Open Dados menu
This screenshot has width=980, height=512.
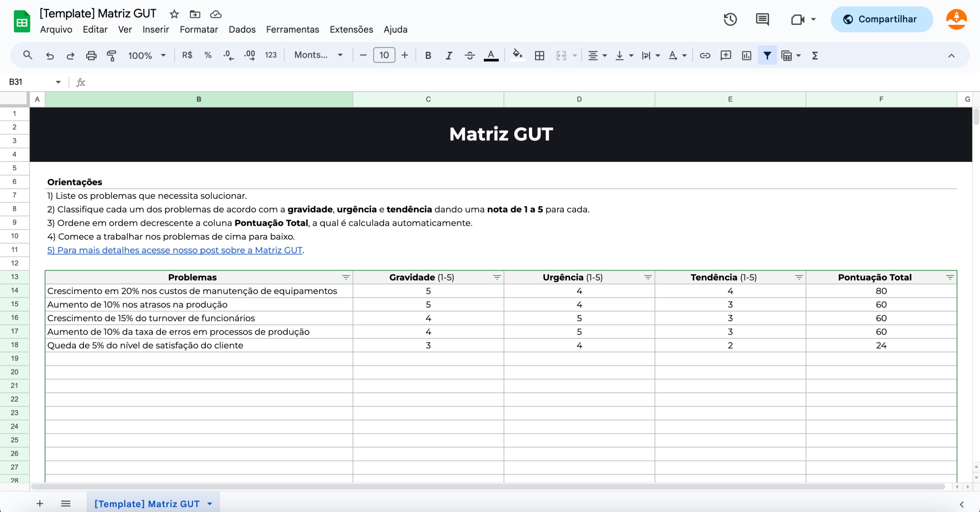click(x=242, y=29)
